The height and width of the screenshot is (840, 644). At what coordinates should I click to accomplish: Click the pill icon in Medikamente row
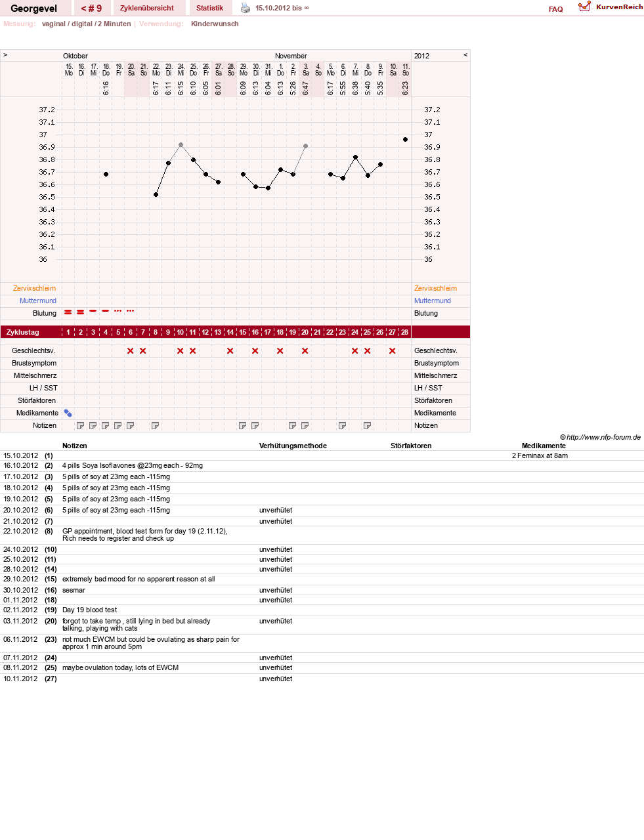point(68,413)
